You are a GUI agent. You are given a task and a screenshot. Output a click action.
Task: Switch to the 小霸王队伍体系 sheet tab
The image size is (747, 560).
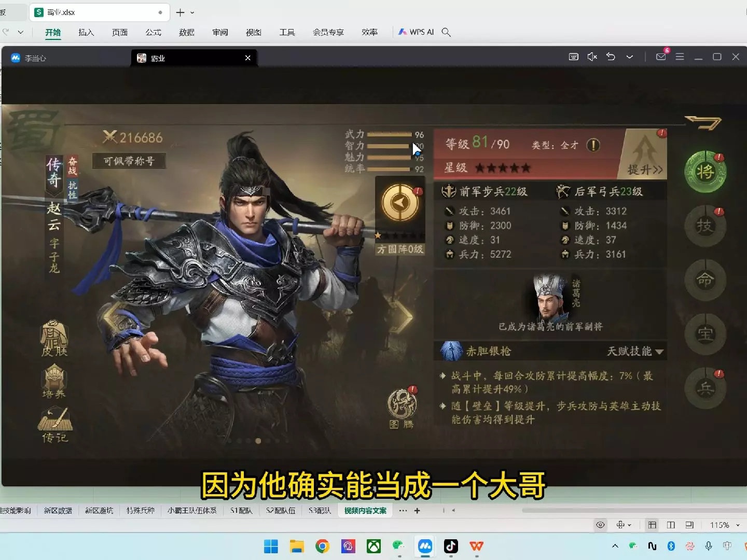click(192, 511)
